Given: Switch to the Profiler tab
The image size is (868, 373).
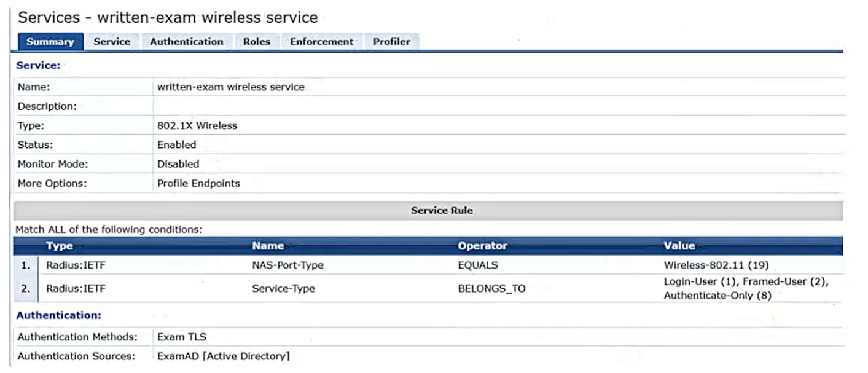Looking at the screenshot, I should pyautogui.click(x=391, y=42).
